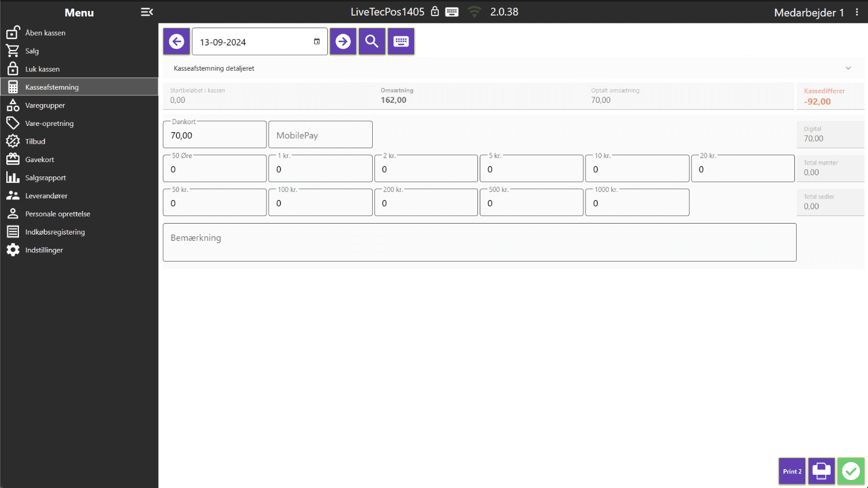Viewport: 868px width, 488px height.
Task: Click the 5 kr. count field
Action: [531, 168]
